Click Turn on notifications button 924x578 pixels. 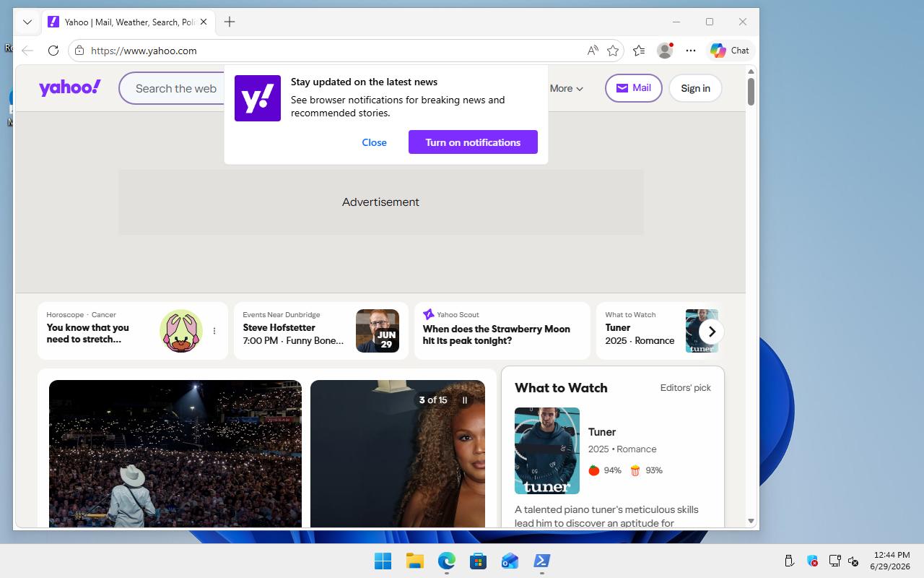tap(473, 142)
